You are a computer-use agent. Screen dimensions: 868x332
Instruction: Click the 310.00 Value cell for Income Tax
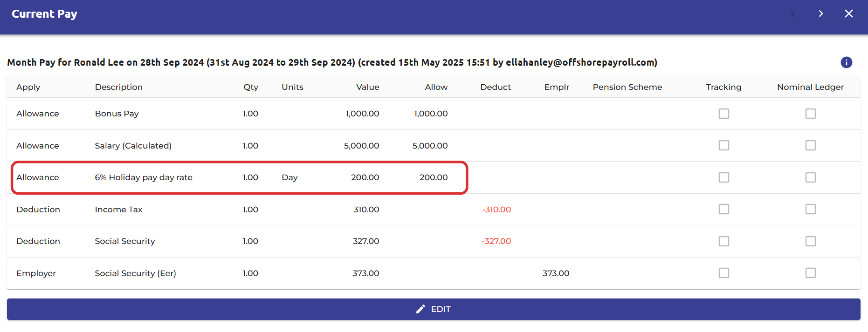[366, 210]
